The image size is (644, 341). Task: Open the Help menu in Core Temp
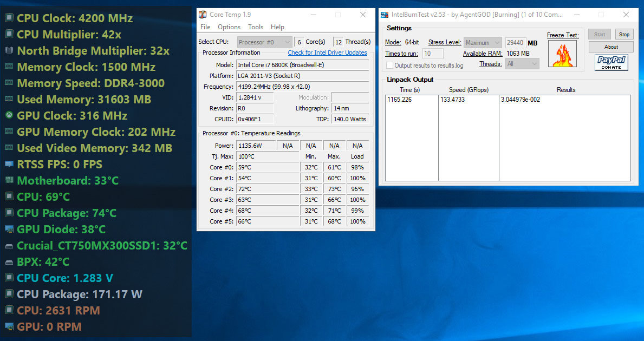click(277, 27)
